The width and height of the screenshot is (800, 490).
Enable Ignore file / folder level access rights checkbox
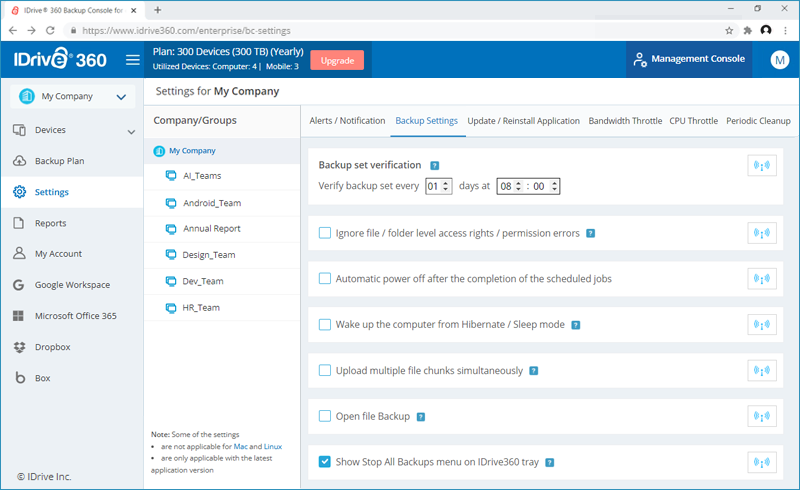[x=325, y=233]
